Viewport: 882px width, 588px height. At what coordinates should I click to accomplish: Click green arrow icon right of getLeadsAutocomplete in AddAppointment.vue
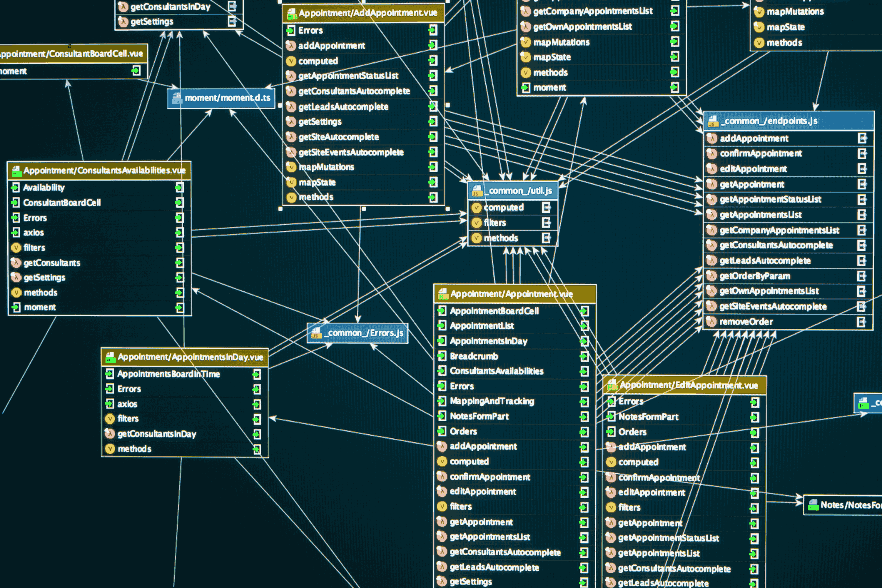click(433, 106)
